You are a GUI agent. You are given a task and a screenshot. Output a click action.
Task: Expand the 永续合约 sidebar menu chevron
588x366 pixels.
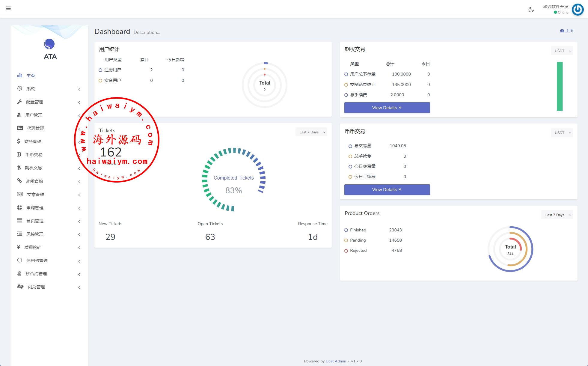coord(79,182)
